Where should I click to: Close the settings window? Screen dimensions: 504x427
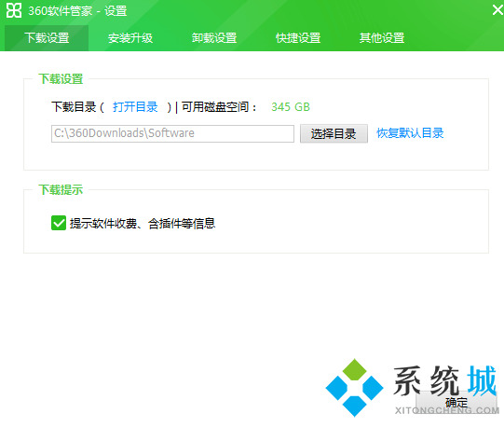(x=497, y=10)
